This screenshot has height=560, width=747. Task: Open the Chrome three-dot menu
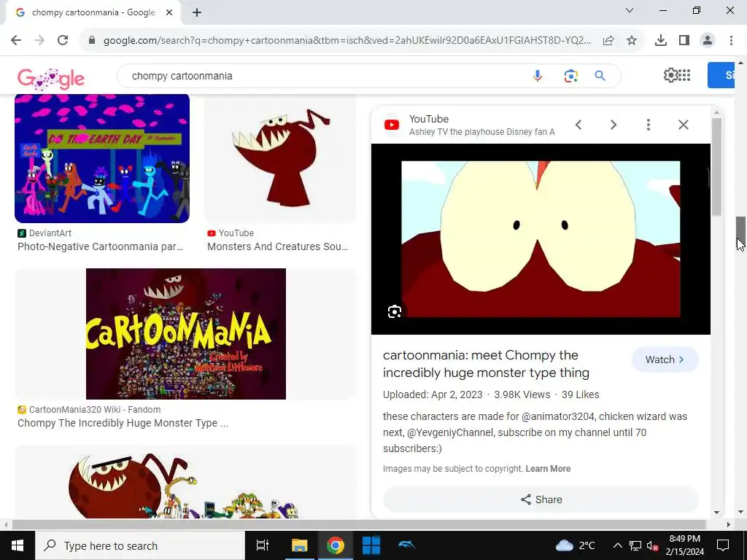(x=731, y=41)
